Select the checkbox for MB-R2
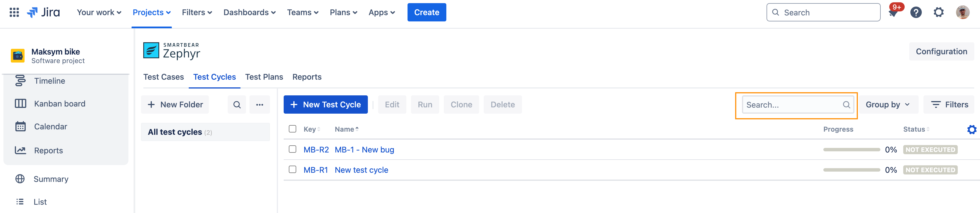The width and height of the screenshot is (980, 213). click(292, 149)
